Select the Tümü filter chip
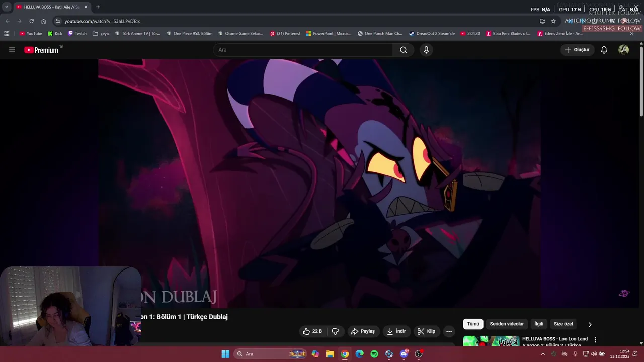 click(x=473, y=324)
